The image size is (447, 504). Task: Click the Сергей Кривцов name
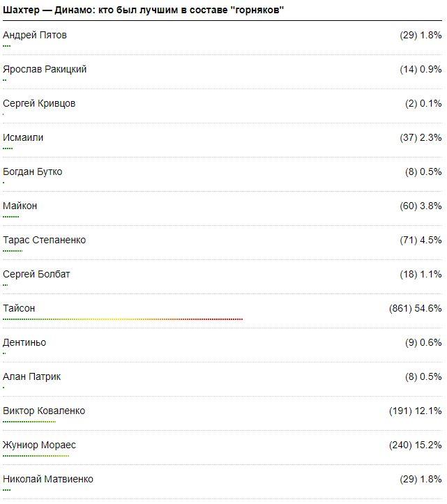(x=39, y=103)
